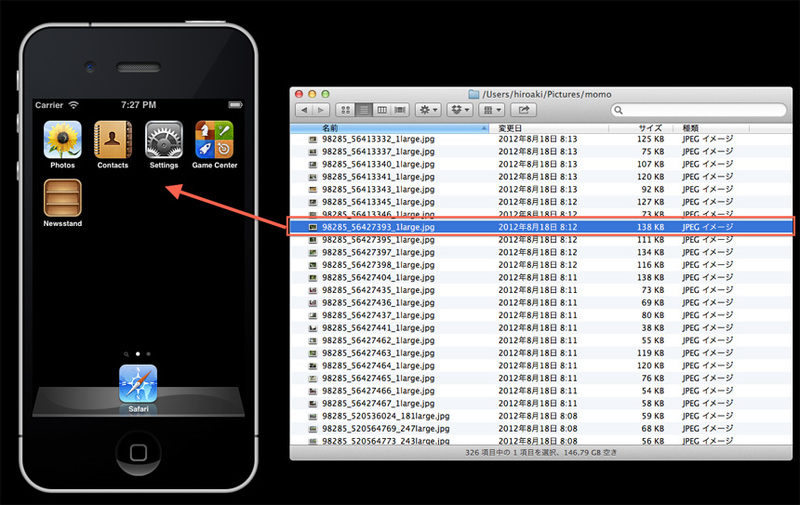Screen dimensions: 800x505
Task: Launch Game Center on the simulator
Action: pyautogui.click(x=214, y=140)
